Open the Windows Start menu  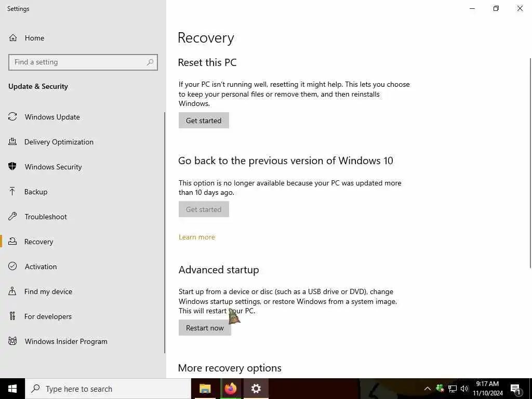[x=12, y=389]
